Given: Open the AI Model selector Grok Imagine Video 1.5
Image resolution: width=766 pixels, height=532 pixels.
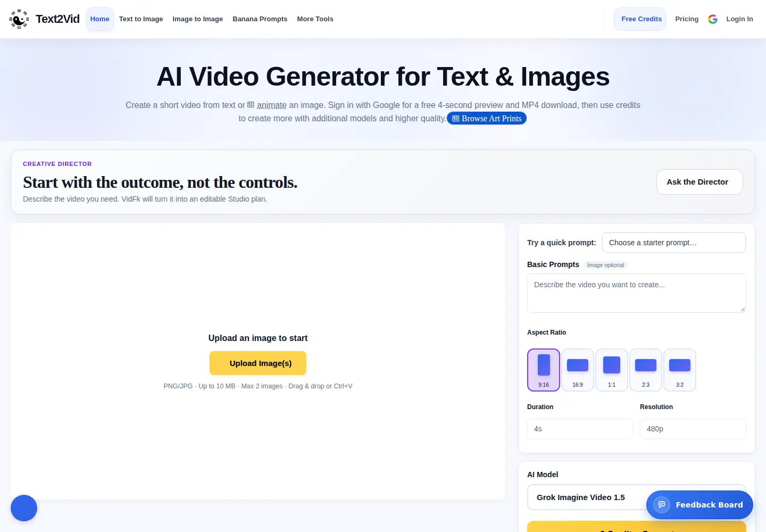Looking at the screenshot, I should (x=637, y=497).
